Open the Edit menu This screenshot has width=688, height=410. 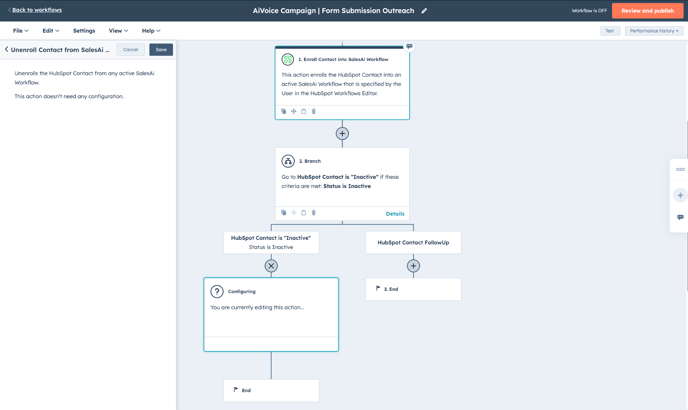[x=50, y=31]
